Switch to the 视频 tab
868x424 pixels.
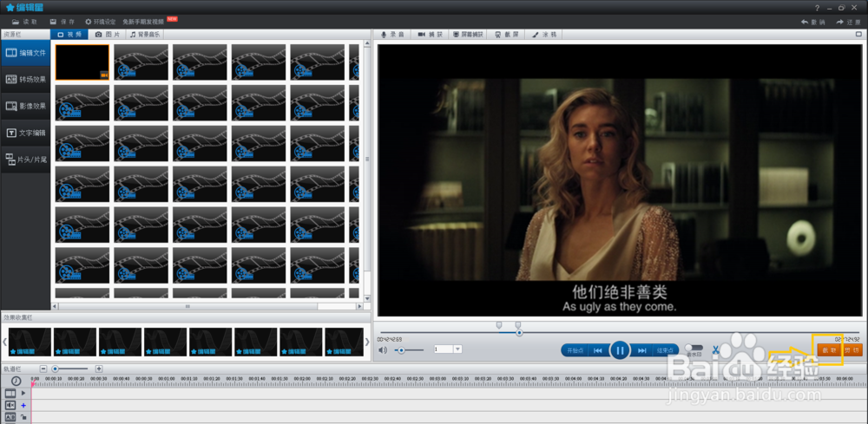pyautogui.click(x=69, y=35)
